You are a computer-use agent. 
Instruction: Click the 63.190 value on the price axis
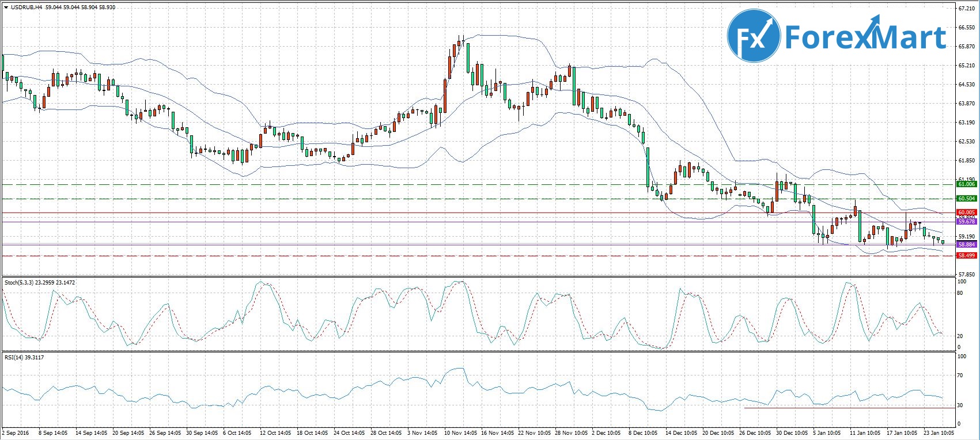point(966,123)
